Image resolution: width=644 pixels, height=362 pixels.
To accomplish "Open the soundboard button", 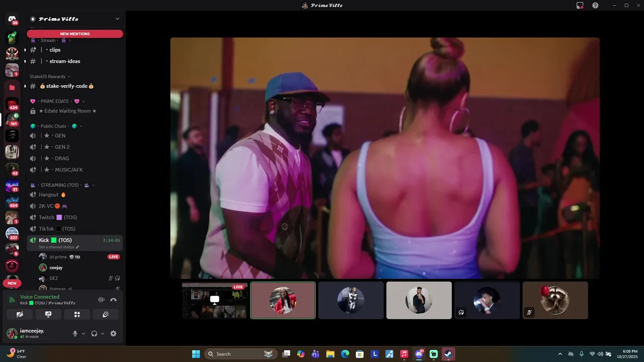I will 106,314.
